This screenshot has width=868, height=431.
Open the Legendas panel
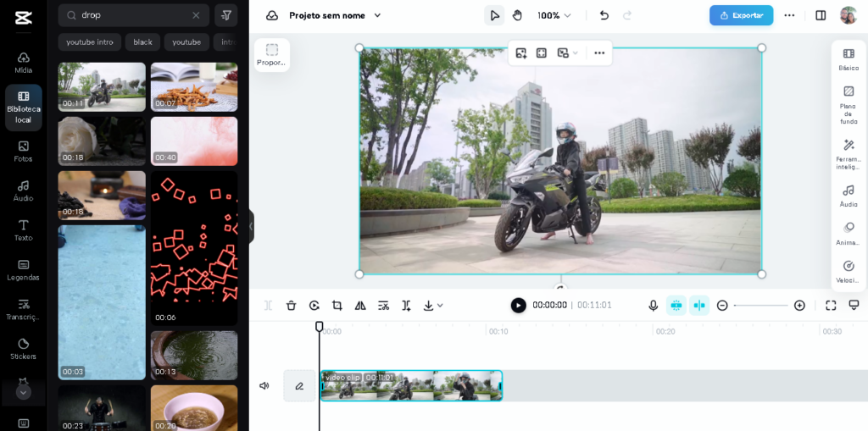[23, 271]
